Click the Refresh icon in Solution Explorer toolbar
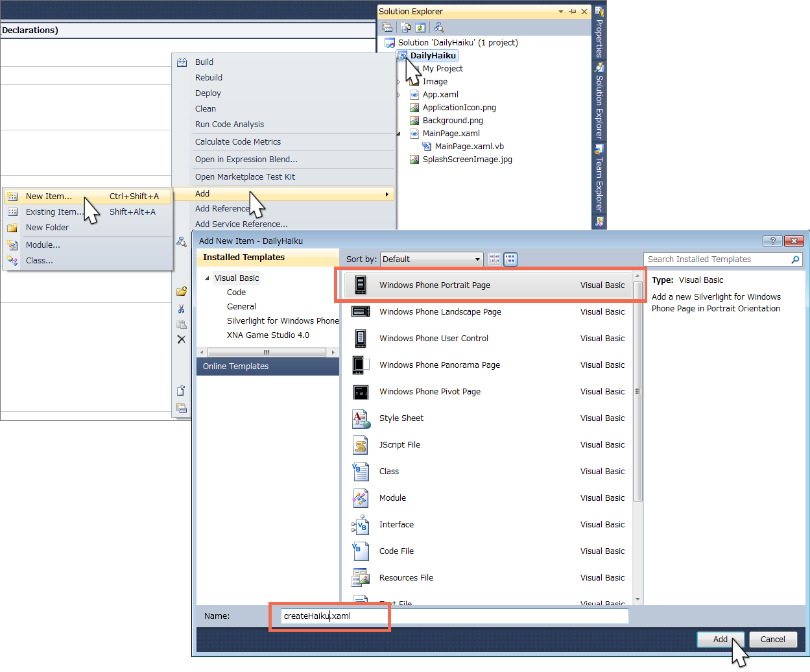This screenshot has height=672, width=810. coord(420,27)
